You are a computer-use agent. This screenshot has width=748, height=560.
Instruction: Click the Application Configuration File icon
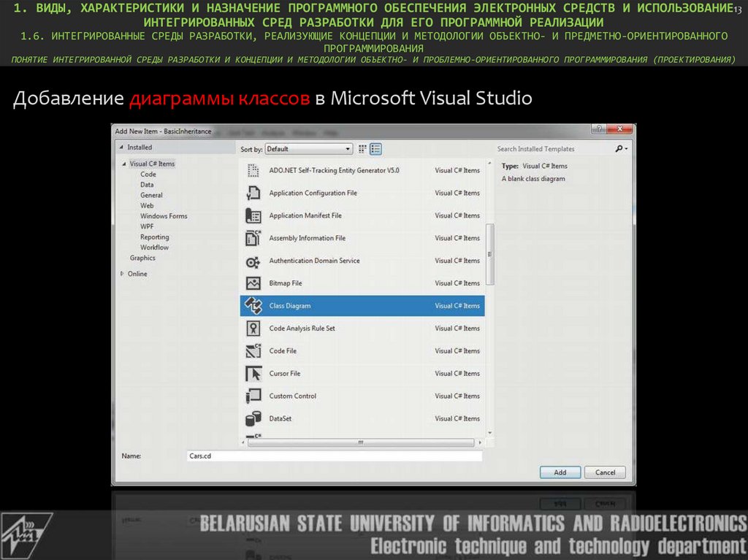click(253, 193)
